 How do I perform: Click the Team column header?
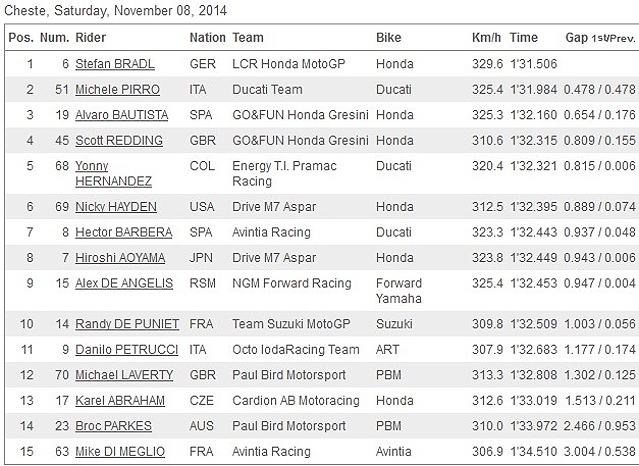248,38
